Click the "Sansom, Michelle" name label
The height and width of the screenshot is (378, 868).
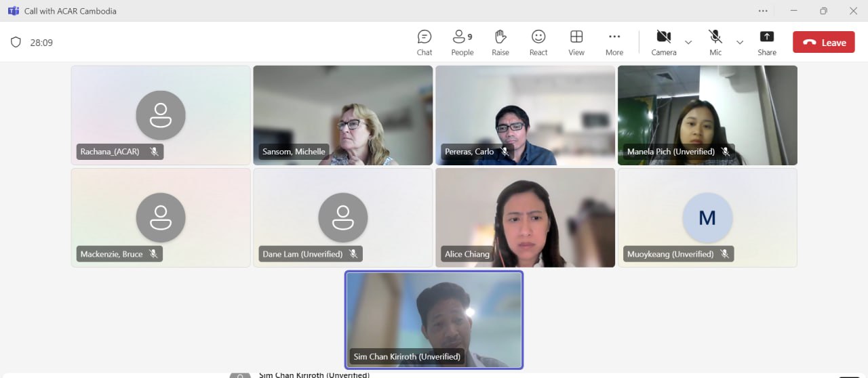coord(294,152)
